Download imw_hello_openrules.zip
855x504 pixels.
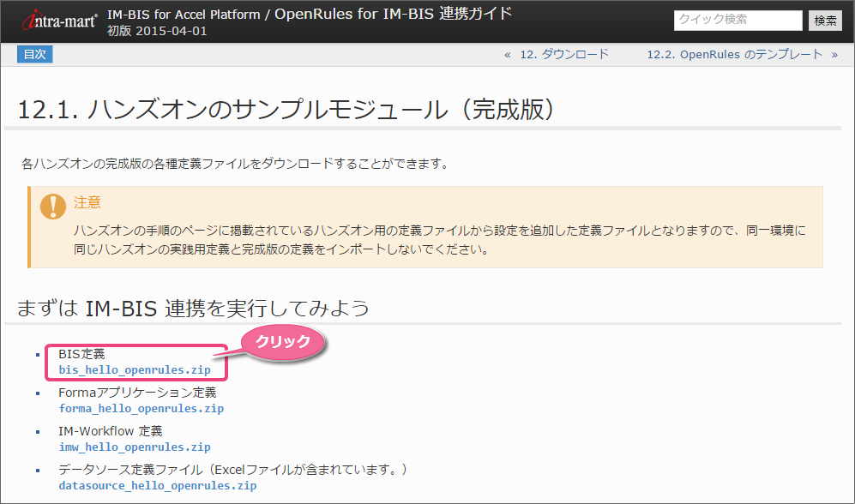pyautogui.click(x=135, y=447)
